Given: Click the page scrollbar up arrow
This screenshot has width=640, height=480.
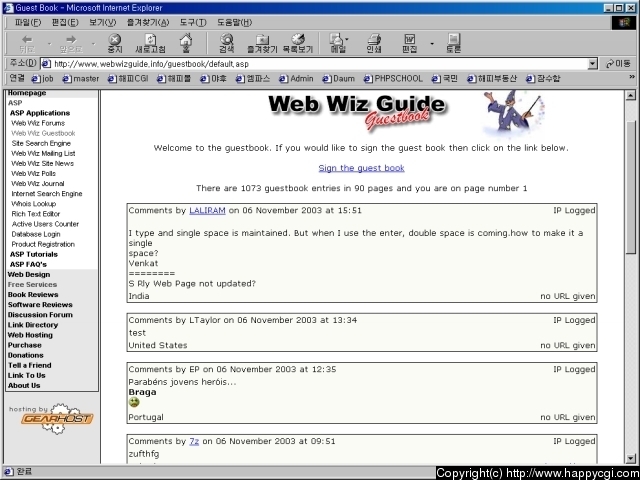Looking at the screenshot, I should click(x=631, y=96).
